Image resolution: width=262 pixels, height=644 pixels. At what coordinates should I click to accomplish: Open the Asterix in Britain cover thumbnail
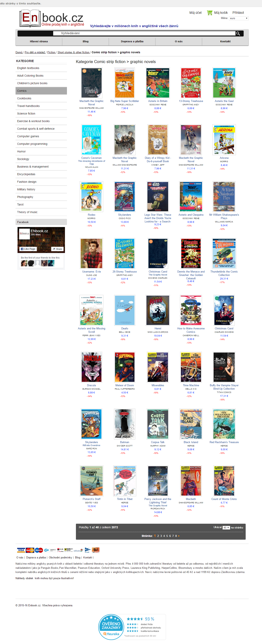click(158, 83)
